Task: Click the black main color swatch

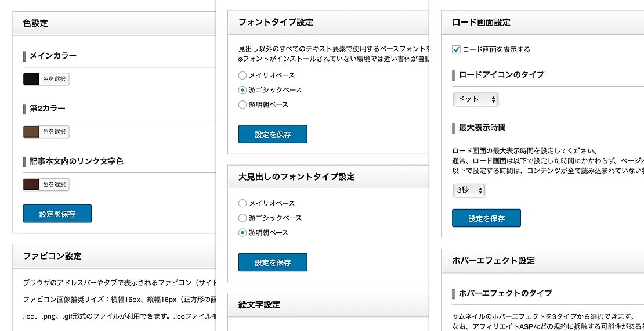Action: pos(31,79)
